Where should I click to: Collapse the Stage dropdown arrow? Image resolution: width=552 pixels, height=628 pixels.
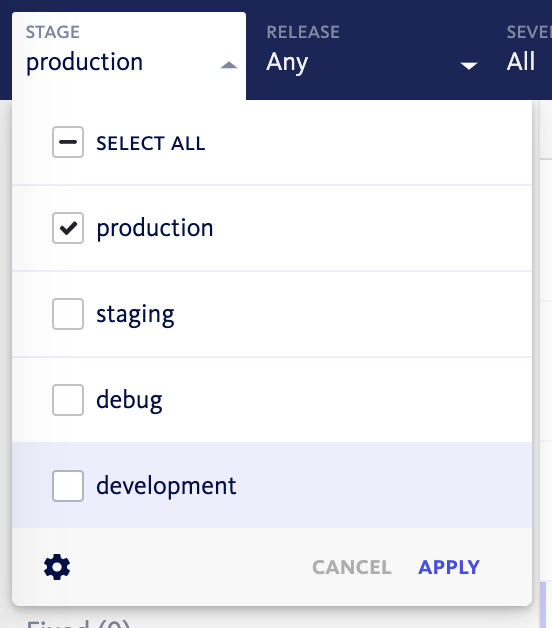229,65
